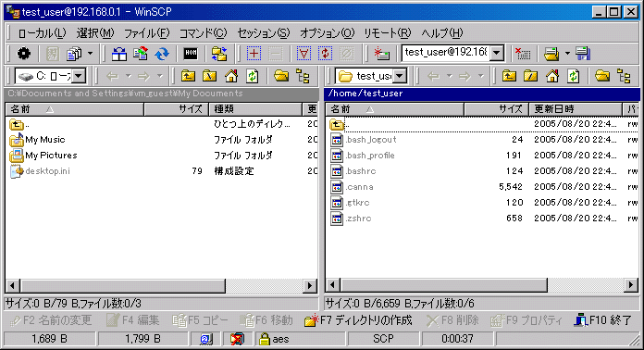
Task: Open the ローカル(L) menu
Action: [42, 32]
